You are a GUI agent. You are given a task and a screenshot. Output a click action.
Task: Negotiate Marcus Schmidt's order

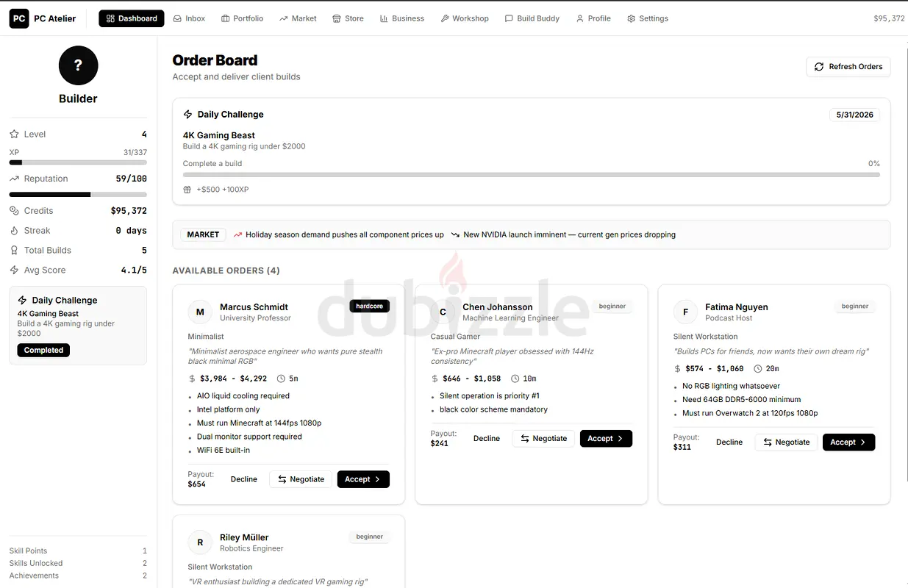[301, 479]
